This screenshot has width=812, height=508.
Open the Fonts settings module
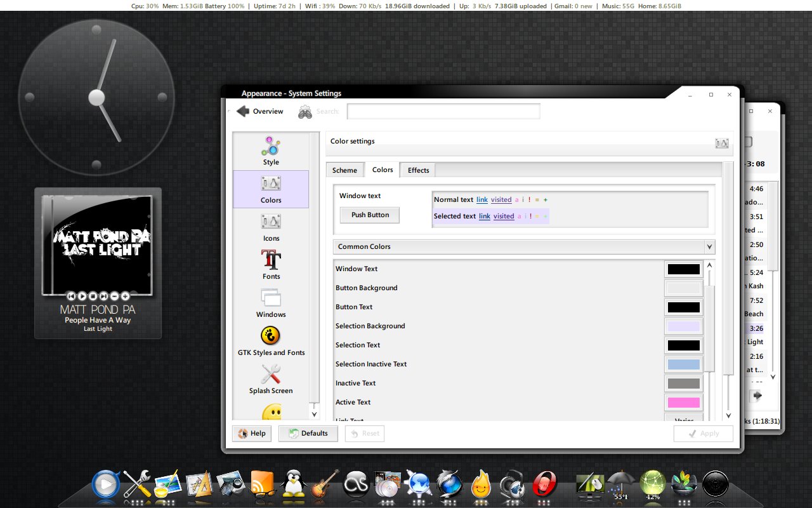(271, 265)
